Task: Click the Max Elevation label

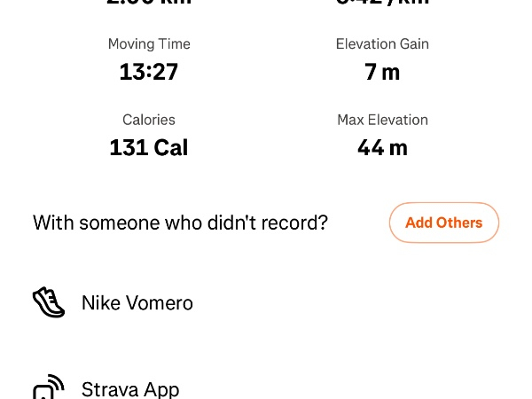Action: pyautogui.click(x=382, y=120)
